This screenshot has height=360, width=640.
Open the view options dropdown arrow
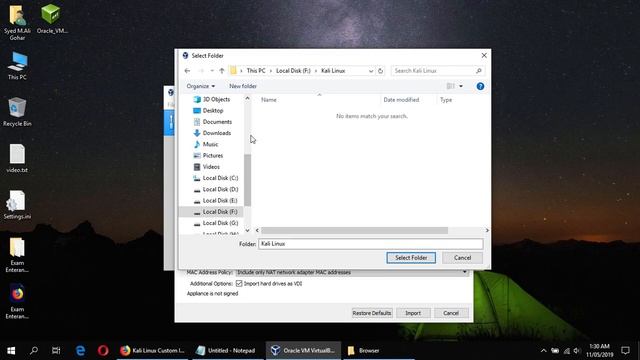pyautogui.click(x=461, y=86)
